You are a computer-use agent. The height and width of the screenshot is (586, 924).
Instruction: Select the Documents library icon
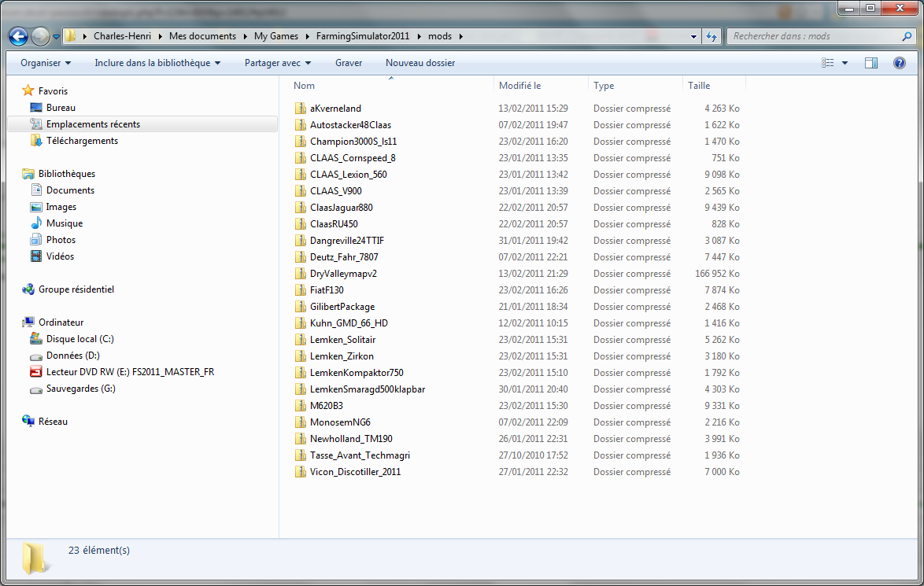pyautogui.click(x=36, y=190)
